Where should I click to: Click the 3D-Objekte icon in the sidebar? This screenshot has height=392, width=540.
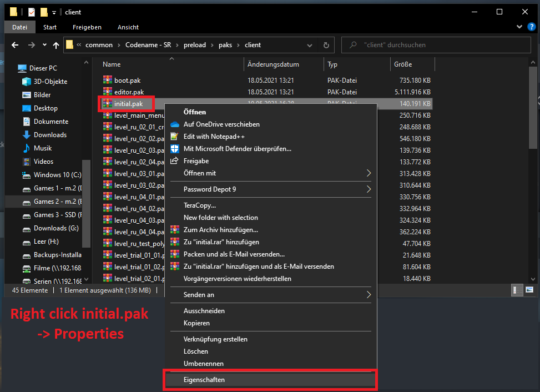[x=26, y=82]
